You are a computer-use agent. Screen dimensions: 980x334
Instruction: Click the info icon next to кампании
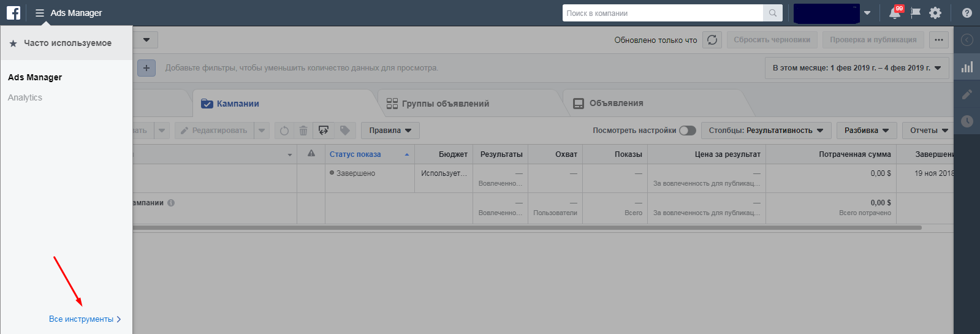click(x=171, y=203)
